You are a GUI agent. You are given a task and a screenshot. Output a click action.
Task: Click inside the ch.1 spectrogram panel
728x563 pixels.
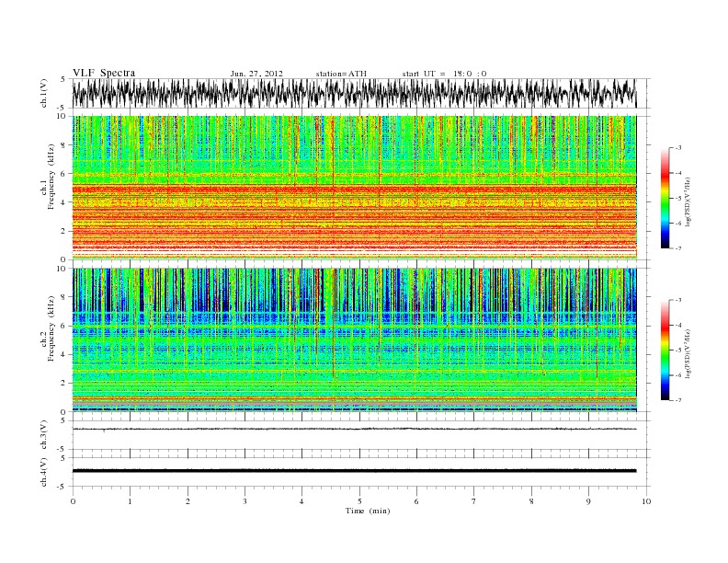[x=354, y=188]
